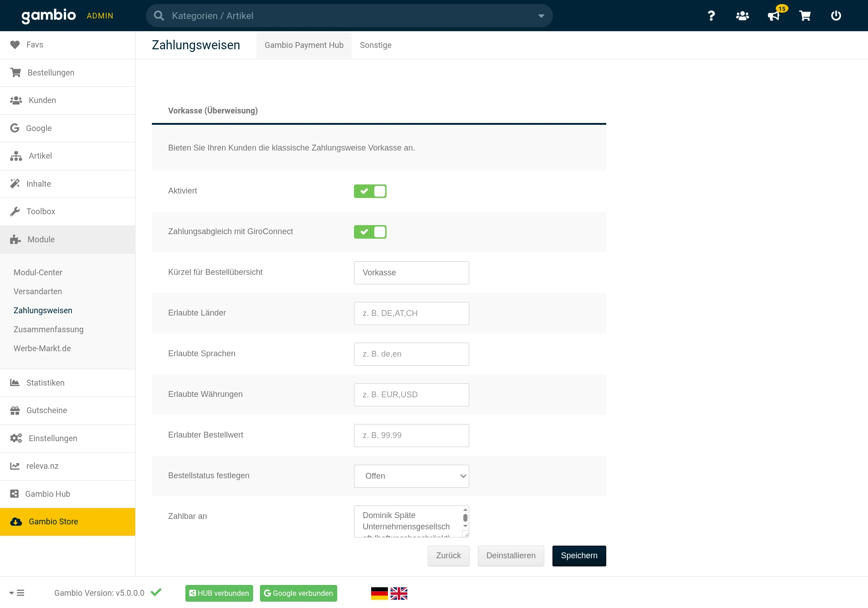Select the German flag language icon
The height and width of the screenshot is (608, 868).
coord(379,593)
